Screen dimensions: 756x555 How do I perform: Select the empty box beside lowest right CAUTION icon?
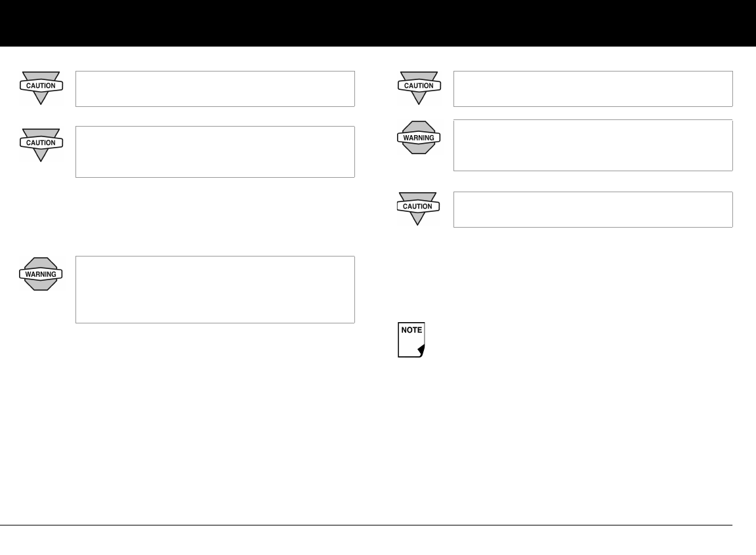click(593, 209)
